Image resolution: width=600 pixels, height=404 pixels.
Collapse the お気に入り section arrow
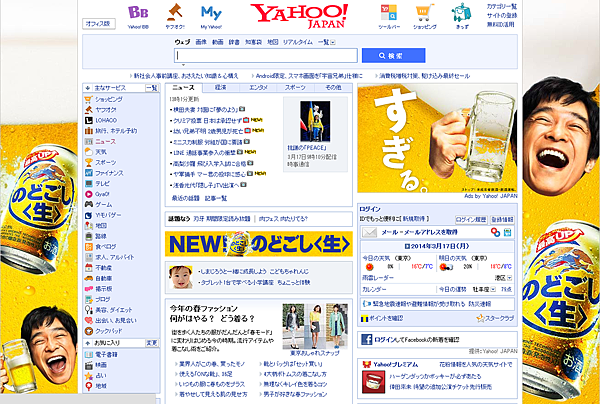(x=88, y=343)
